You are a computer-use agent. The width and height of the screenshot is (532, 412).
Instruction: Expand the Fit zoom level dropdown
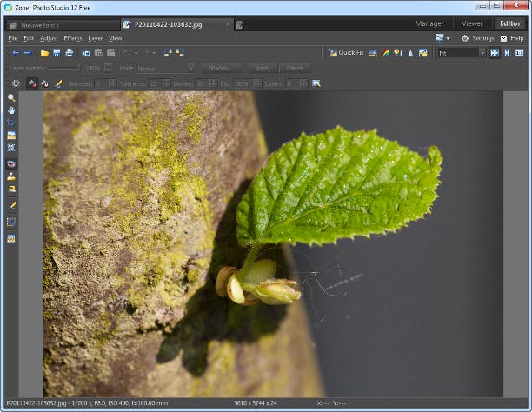click(482, 53)
